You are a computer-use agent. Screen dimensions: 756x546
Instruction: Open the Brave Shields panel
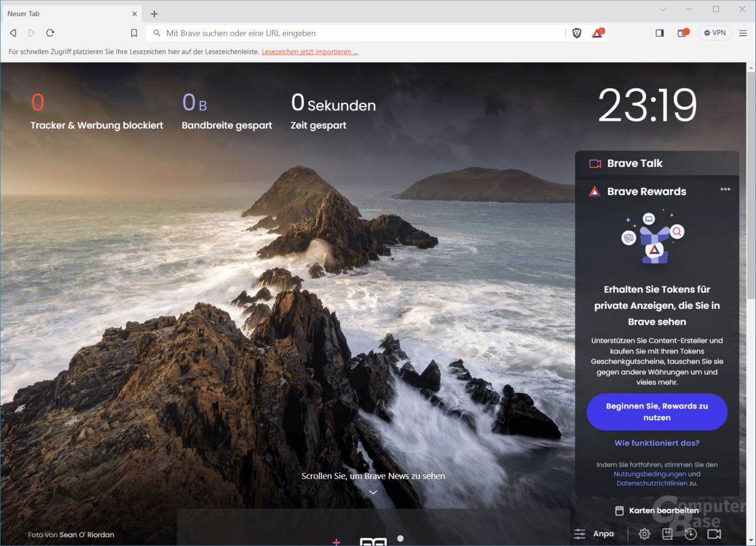coord(576,33)
